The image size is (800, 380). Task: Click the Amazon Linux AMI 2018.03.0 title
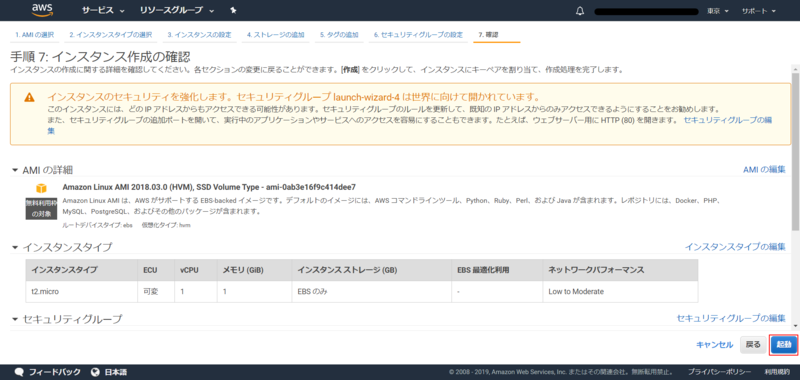[209, 187]
